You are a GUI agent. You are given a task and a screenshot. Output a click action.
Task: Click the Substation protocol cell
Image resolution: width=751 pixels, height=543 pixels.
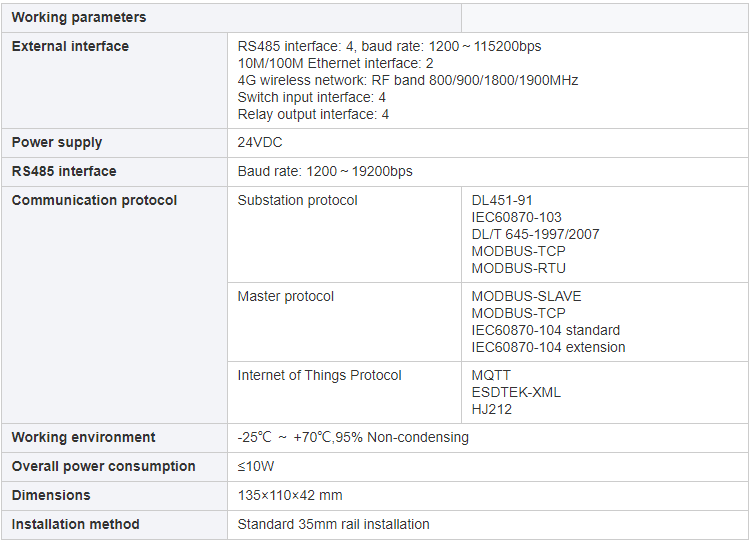tap(344, 235)
